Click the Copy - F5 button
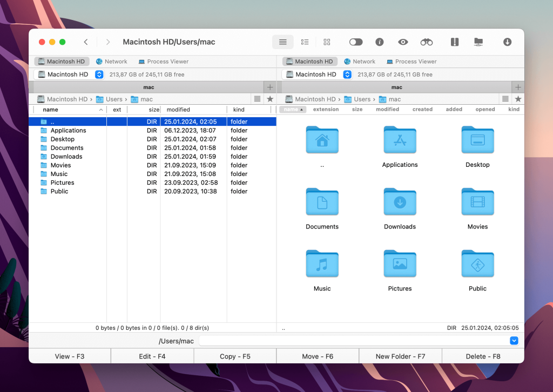 (x=234, y=356)
